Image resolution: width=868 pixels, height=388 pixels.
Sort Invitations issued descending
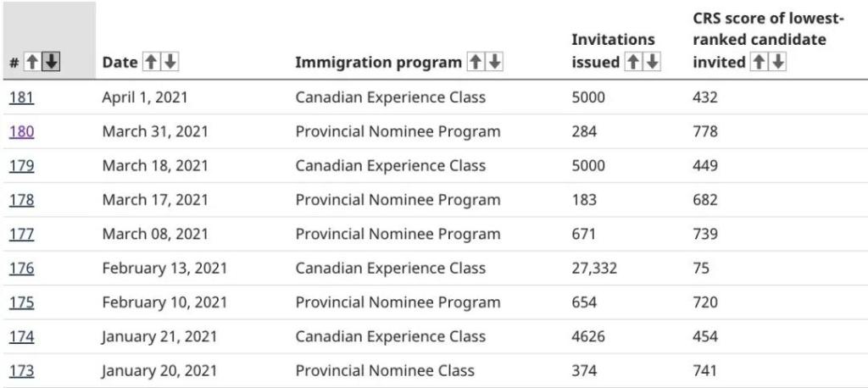650,63
